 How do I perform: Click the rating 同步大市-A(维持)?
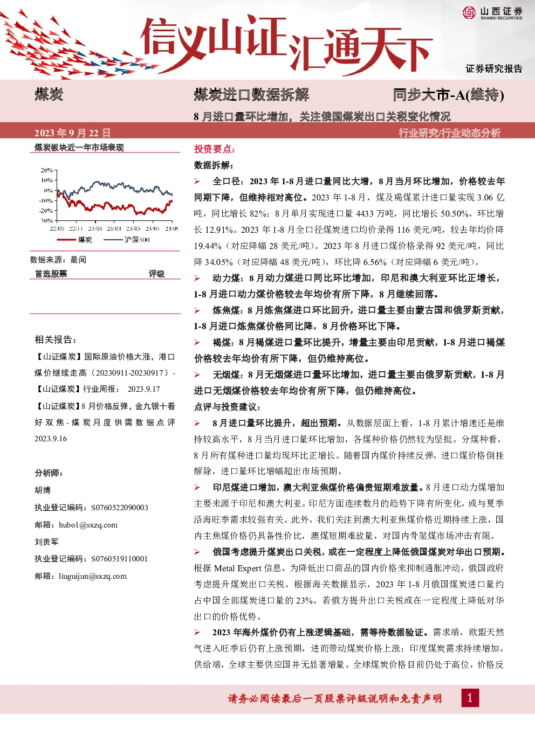click(449, 95)
